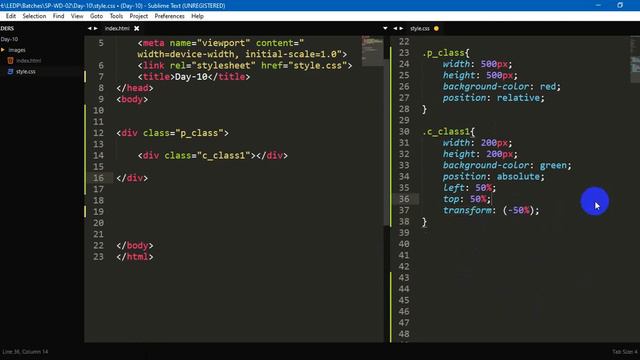Open the Tab Size setting in status bar
The height and width of the screenshot is (360, 640).
point(625,352)
